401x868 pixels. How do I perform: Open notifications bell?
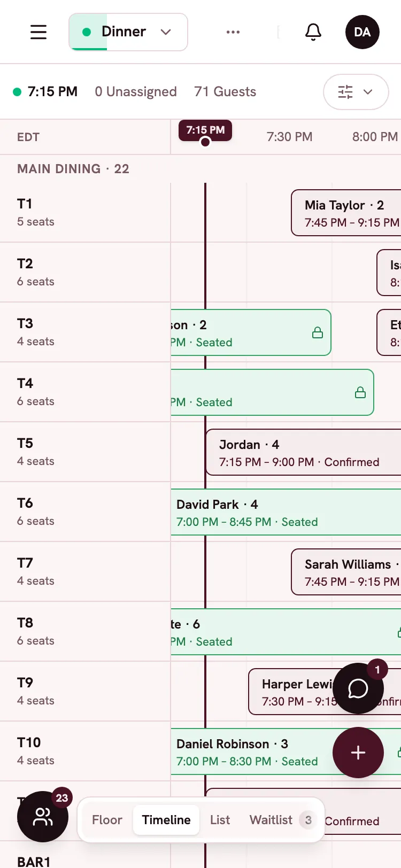point(313,32)
